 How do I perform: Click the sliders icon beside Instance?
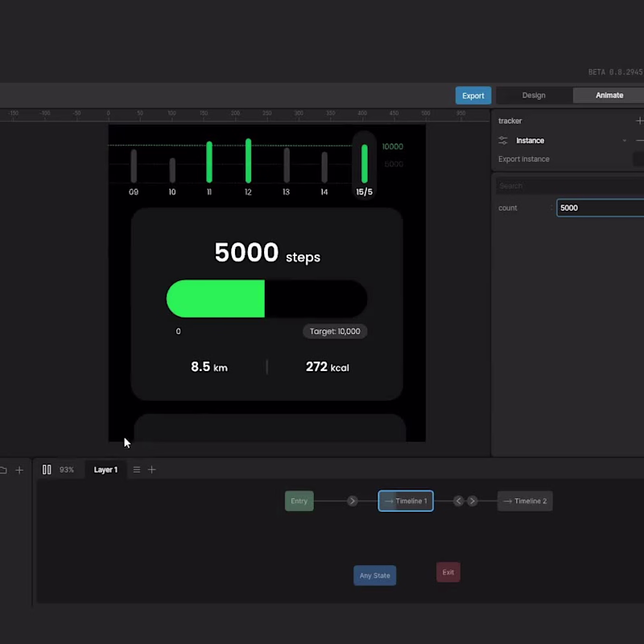click(502, 140)
